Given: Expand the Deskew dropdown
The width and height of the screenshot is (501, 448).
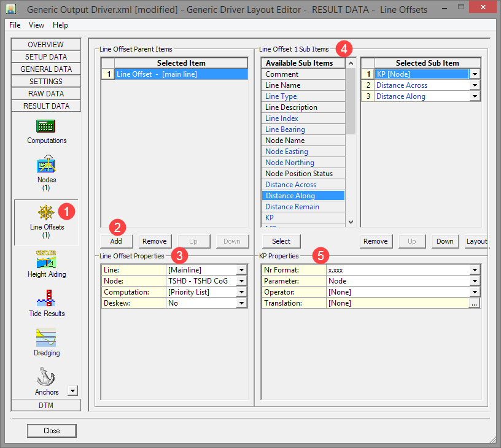Looking at the screenshot, I should point(241,303).
